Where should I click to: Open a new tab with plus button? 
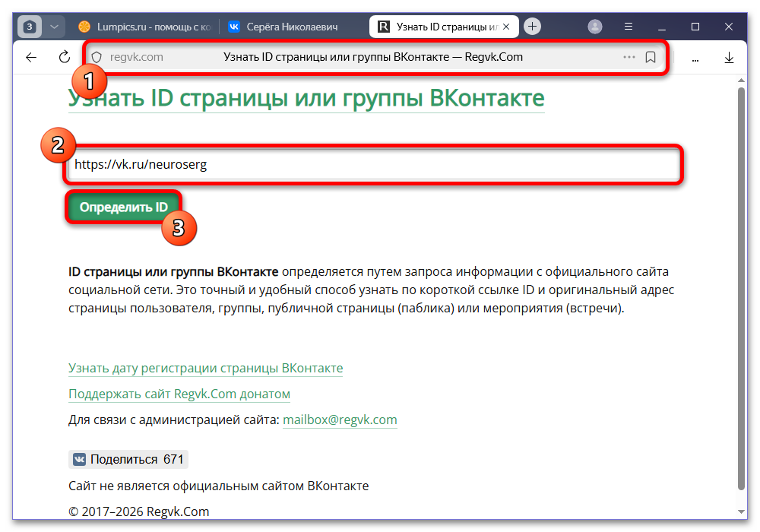pos(532,27)
